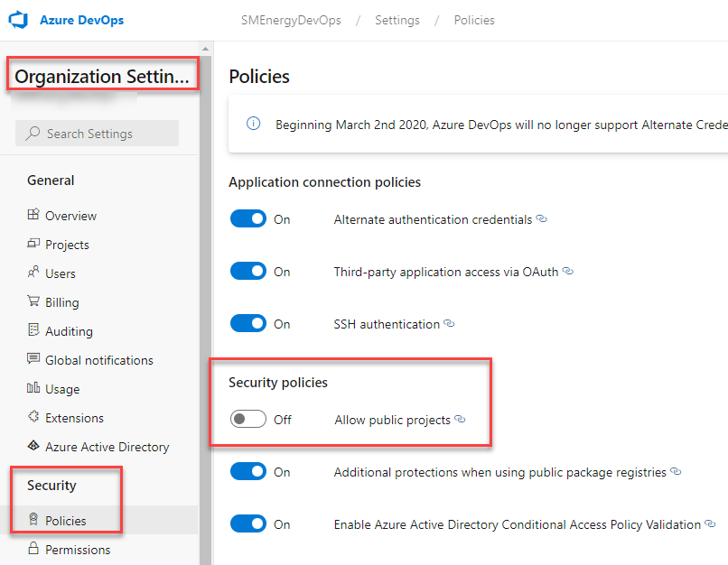Toggle Additional protections for public package registries

(x=248, y=471)
